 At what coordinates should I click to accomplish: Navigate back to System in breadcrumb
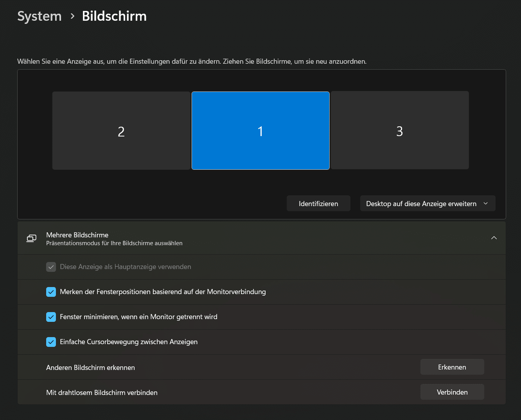click(x=40, y=16)
